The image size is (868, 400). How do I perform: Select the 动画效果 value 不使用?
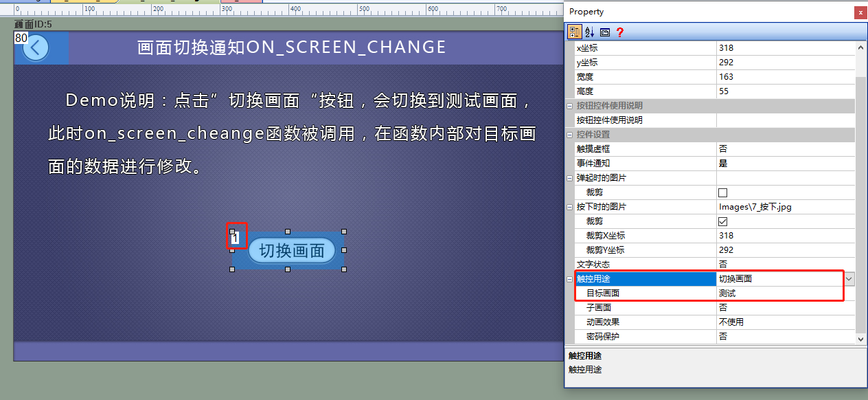(x=786, y=322)
